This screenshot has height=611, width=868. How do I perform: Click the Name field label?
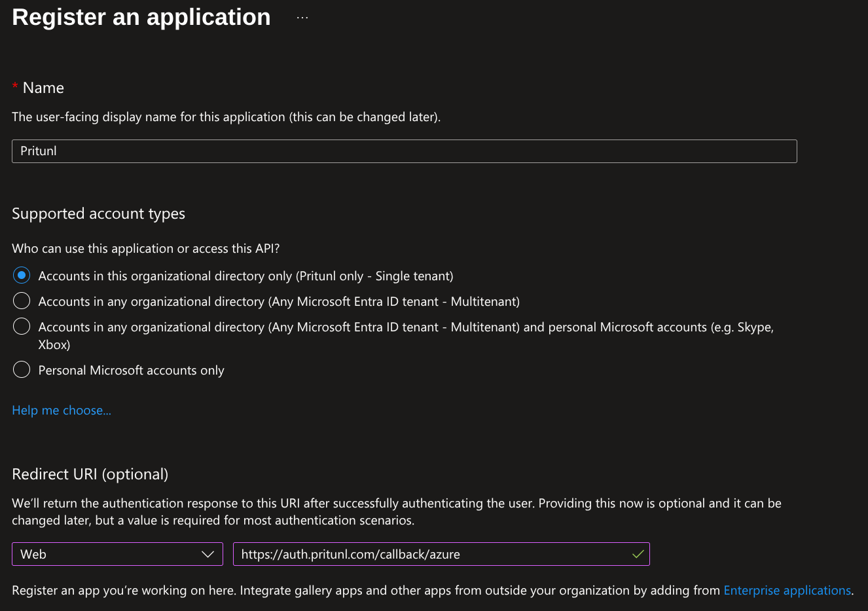(x=43, y=88)
